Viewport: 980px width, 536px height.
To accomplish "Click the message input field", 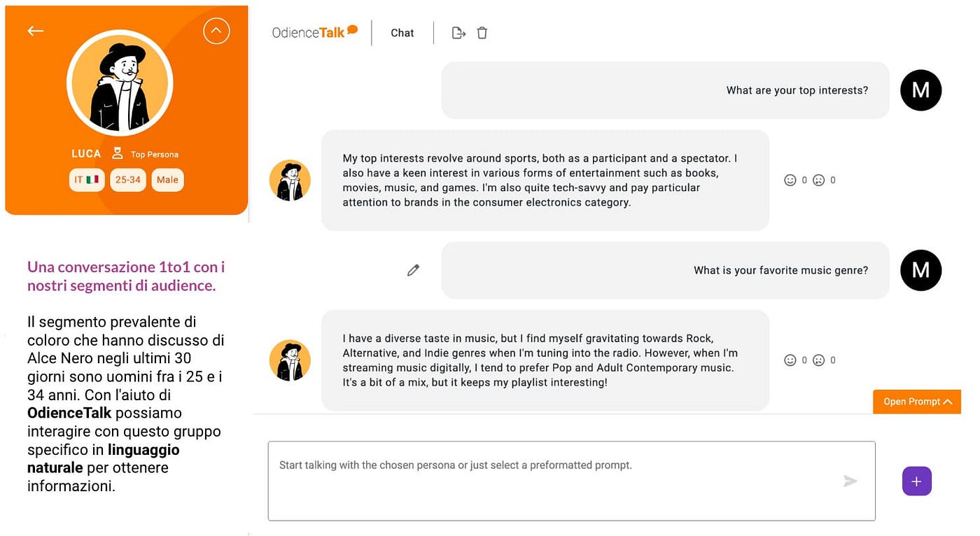I will [571, 481].
